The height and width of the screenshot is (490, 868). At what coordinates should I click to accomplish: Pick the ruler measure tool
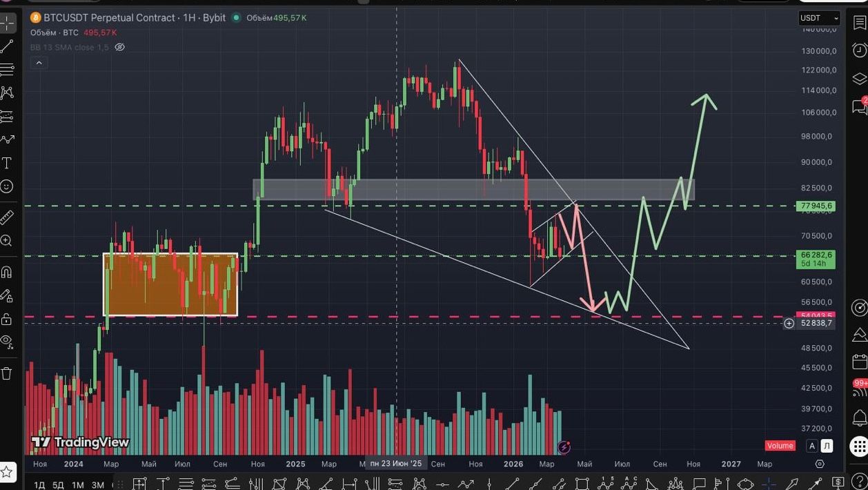point(7,217)
